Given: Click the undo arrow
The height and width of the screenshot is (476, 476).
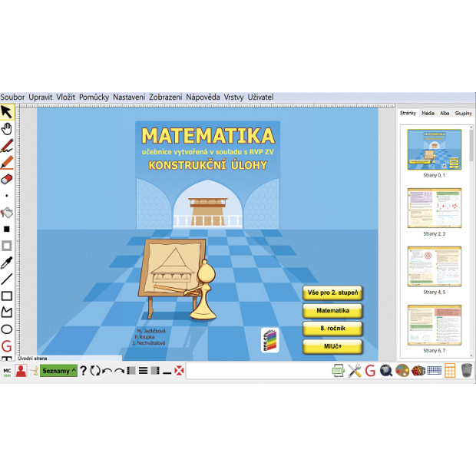Looking at the screenshot, I should [x=108, y=371].
